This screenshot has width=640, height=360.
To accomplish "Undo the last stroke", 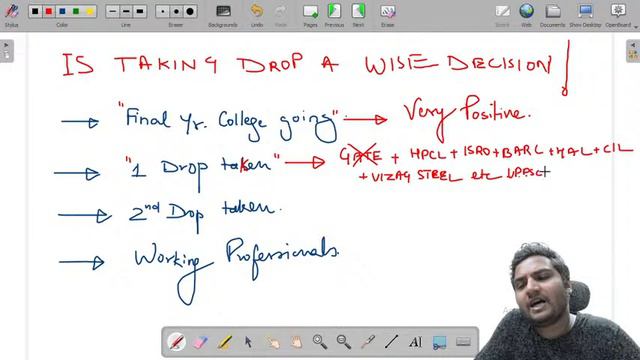I will click(x=257, y=15).
